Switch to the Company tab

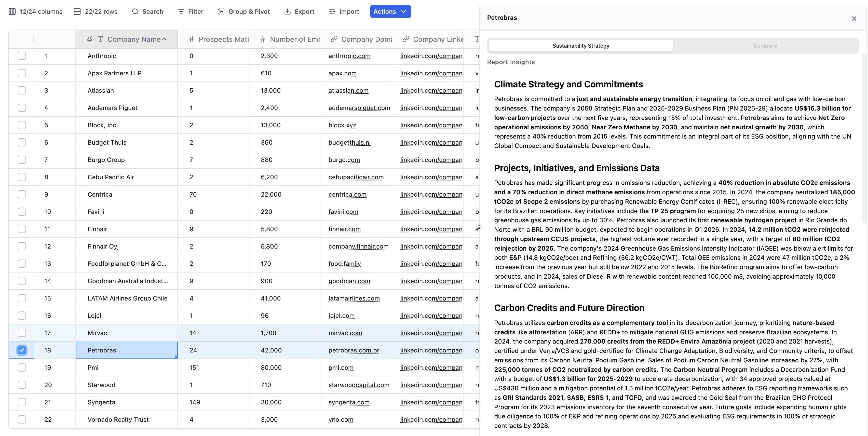tap(765, 46)
